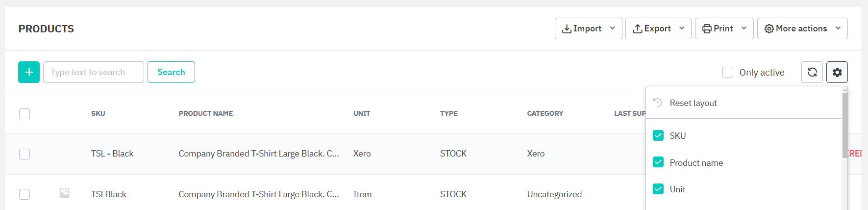
Task: Open the More actions dropdown
Action: click(x=802, y=28)
